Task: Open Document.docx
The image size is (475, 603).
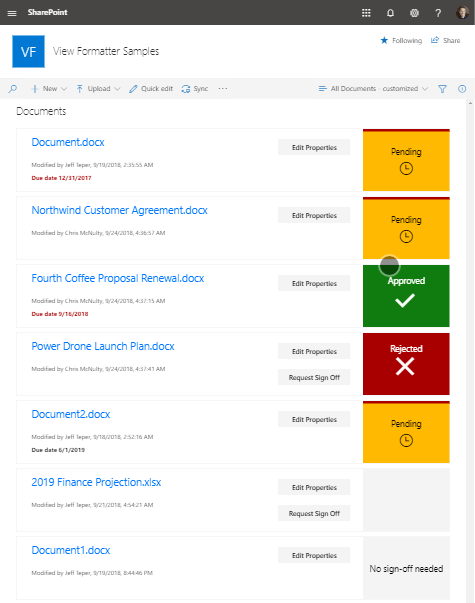Action: tap(68, 142)
